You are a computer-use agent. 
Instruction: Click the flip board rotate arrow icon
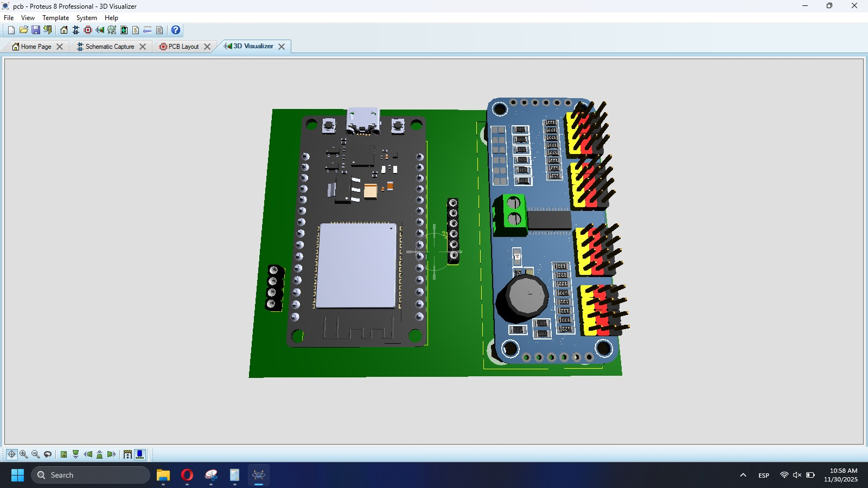(x=48, y=454)
